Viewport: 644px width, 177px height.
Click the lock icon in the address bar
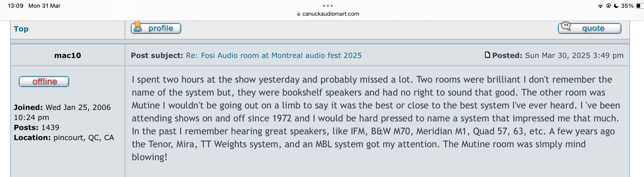click(x=298, y=14)
